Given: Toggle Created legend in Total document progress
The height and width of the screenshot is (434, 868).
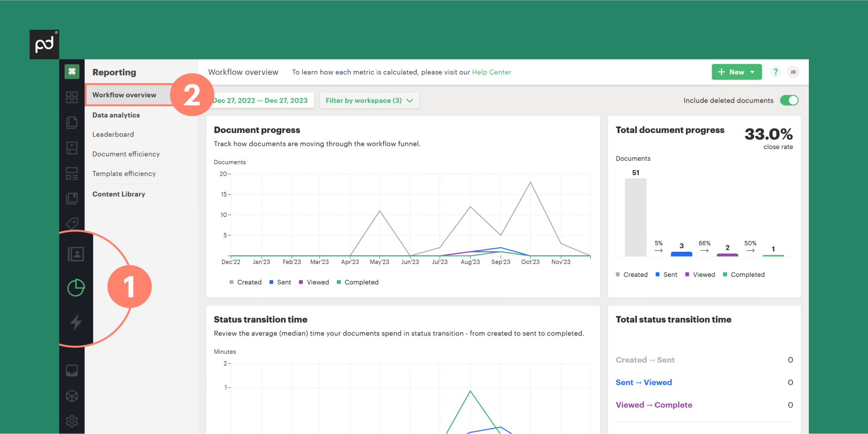Looking at the screenshot, I should point(632,275).
